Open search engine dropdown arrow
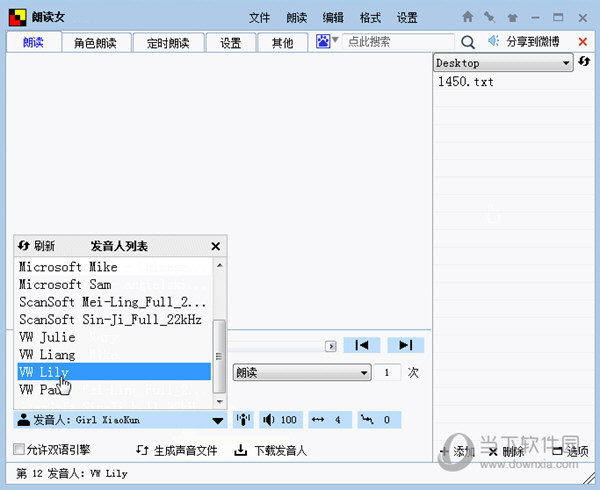Screen dimensions: 600x490 335,39
